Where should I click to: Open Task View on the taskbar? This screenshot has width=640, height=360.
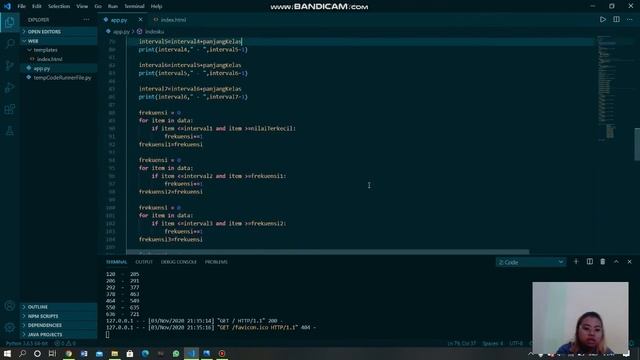tap(53, 353)
